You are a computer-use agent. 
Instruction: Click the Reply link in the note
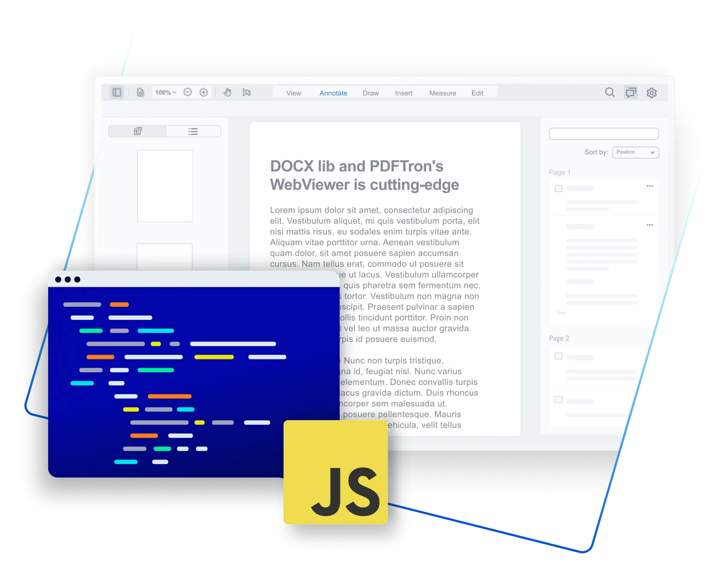coord(562,313)
